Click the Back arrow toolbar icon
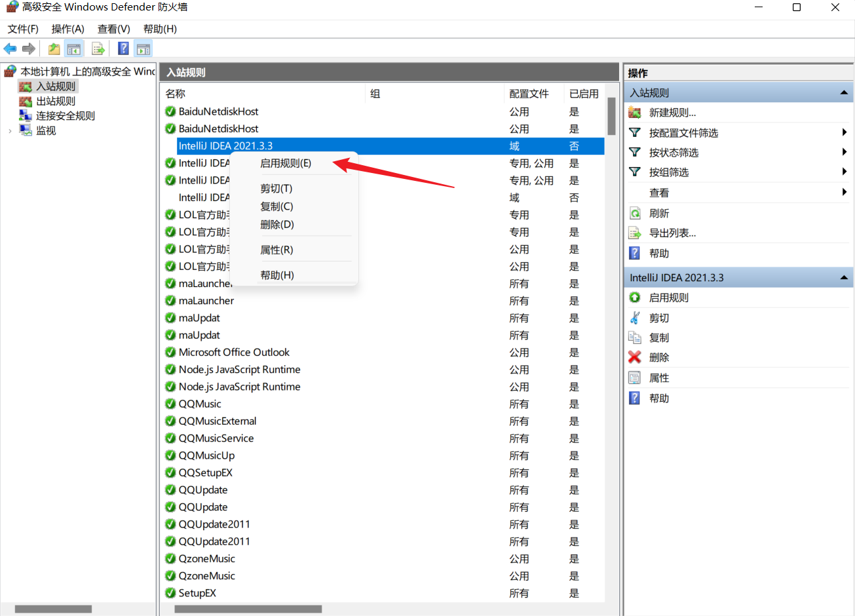 10,48
